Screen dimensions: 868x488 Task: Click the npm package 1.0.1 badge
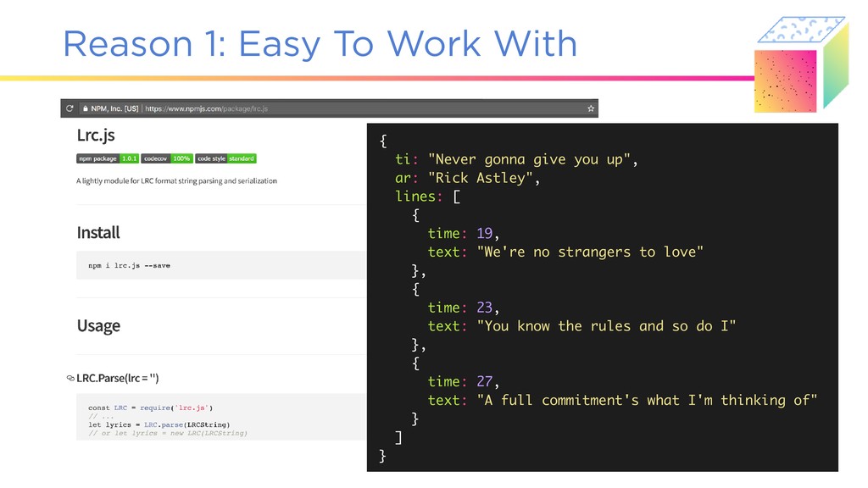[108, 158]
